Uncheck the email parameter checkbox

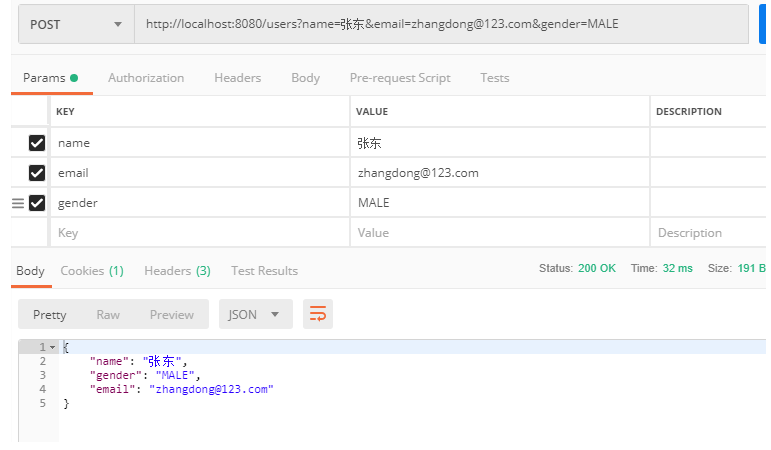(37, 173)
